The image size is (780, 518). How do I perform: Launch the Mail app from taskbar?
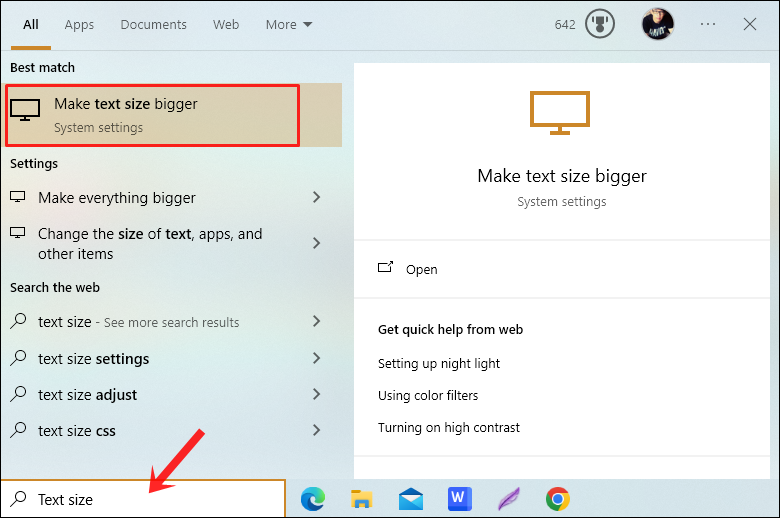coord(410,499)
